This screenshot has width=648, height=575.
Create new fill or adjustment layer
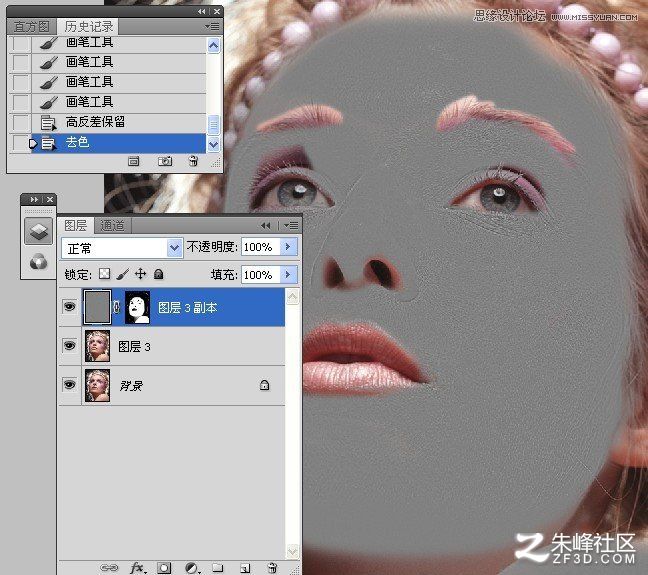point(191,568)
